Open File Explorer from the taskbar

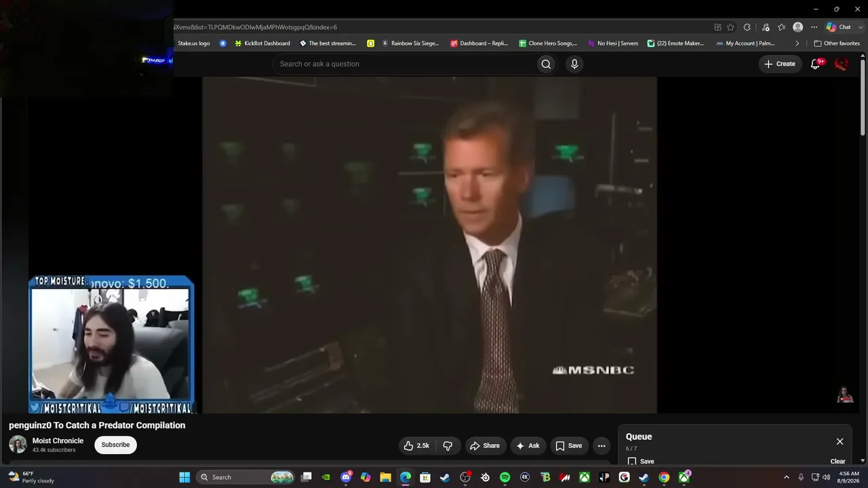[385, 477]
